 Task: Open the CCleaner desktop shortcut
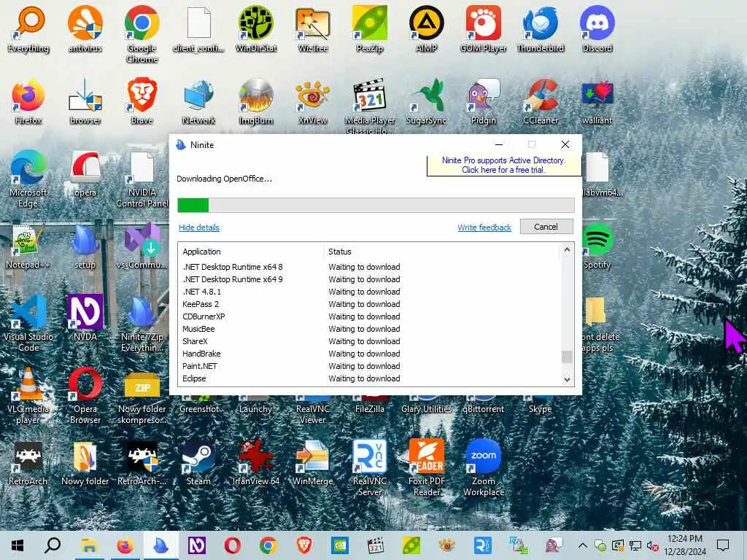click(x=541, y=102)
